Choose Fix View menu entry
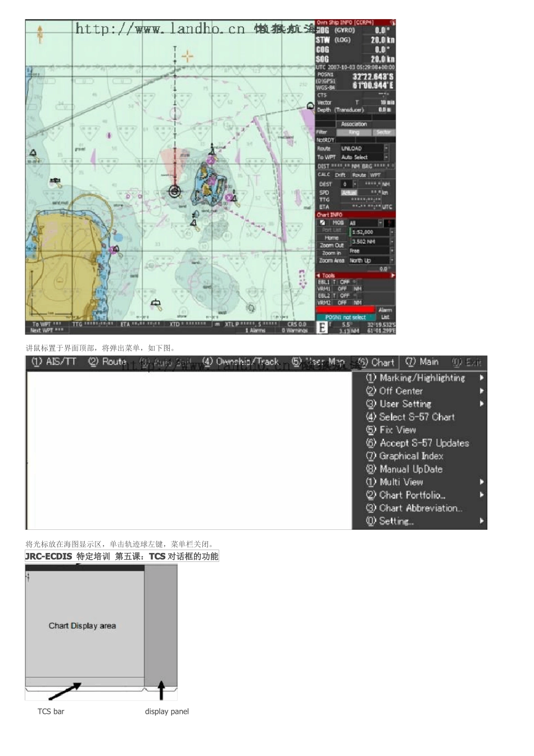This screenshot has width=534, height=756. (391, 430)
